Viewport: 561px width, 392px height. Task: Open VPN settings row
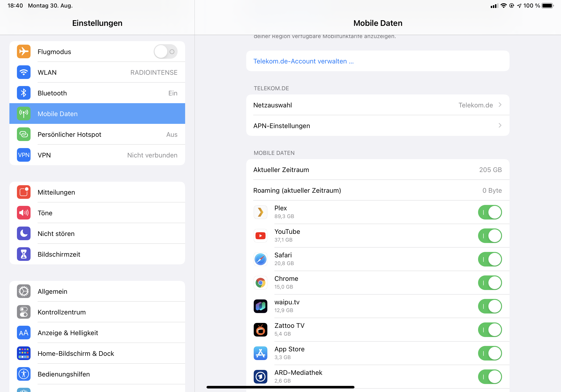97,155
